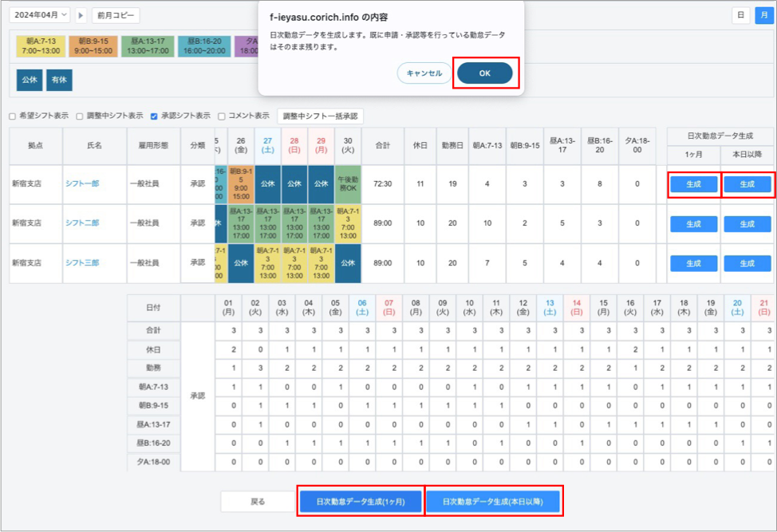The width and height of the screenshot is (777, 532).
Task: Switch to the 日 (day) view tab
Action: [x=740, y=15]
